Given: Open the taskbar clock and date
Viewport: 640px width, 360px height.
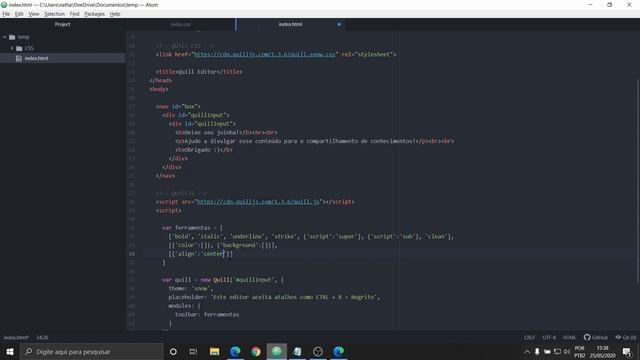Looking at the screenshot, I should 602,352.
